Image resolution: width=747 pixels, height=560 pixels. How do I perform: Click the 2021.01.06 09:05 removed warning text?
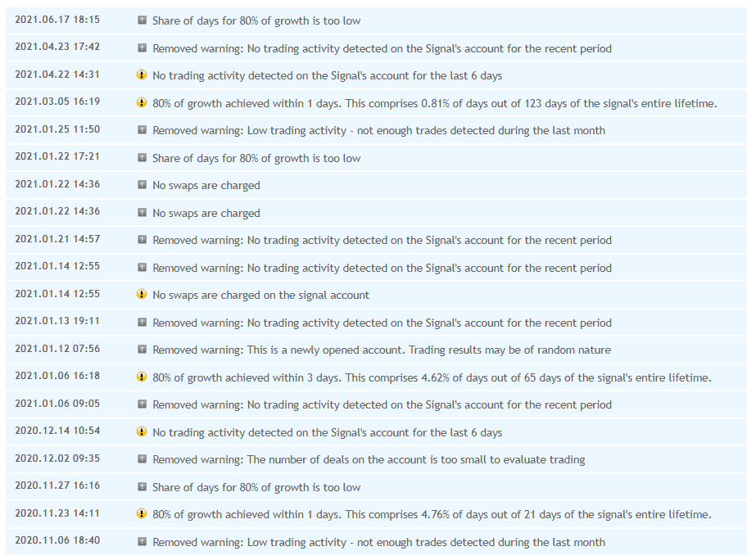[x=382, y=404]
